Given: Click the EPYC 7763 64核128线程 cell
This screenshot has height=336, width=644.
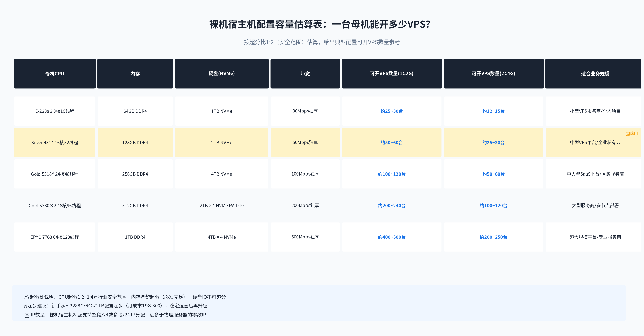Looking at the screenshot, I should click(x=54, y=237).
